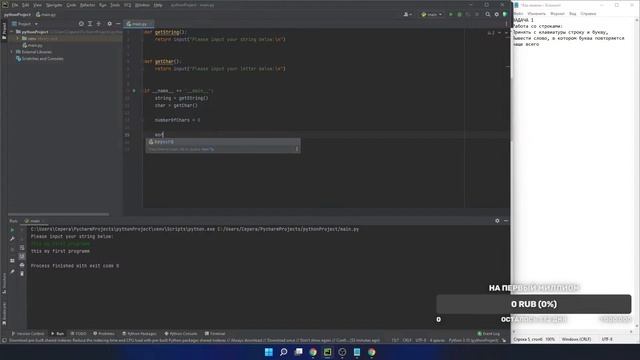
Task: Click the layout icon in the Run panel
Action: click(x=12, y=260)
